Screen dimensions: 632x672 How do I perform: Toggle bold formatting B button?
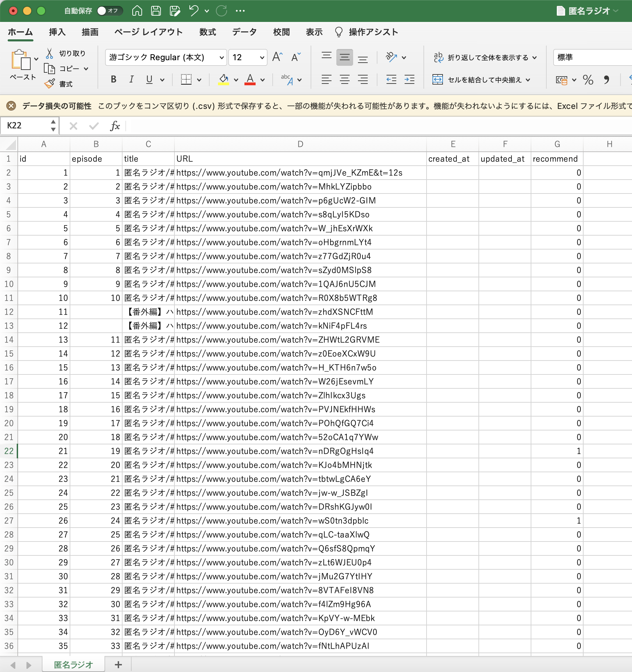tap(114, 79)
